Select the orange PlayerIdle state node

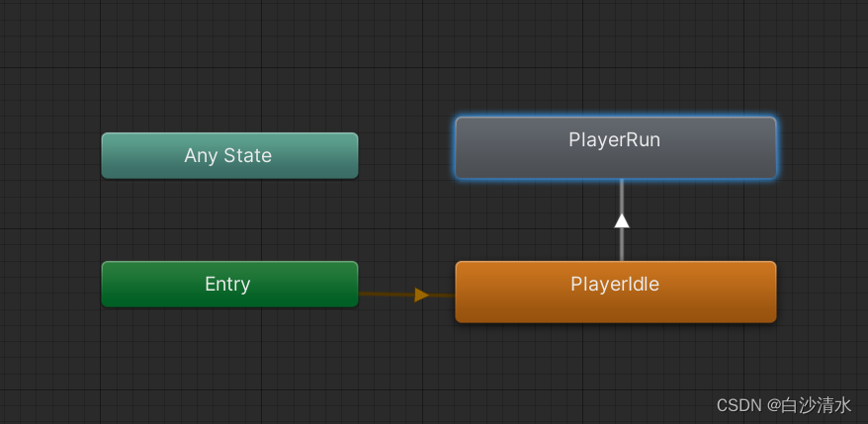(x=616, y=292)
